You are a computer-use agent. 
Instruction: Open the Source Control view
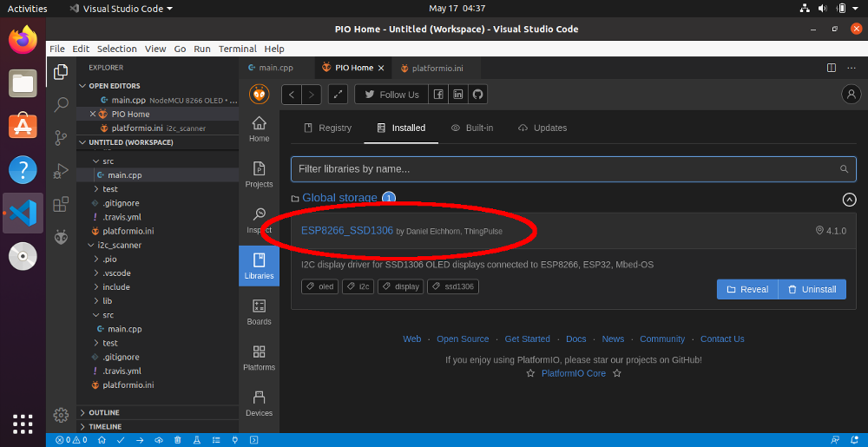(x=61, y=138)
